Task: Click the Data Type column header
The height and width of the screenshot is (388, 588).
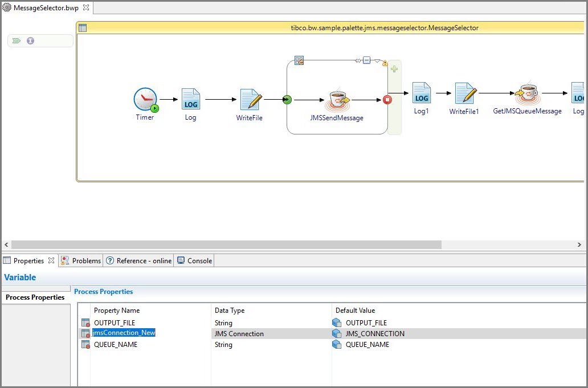Action: coord(230,311)
